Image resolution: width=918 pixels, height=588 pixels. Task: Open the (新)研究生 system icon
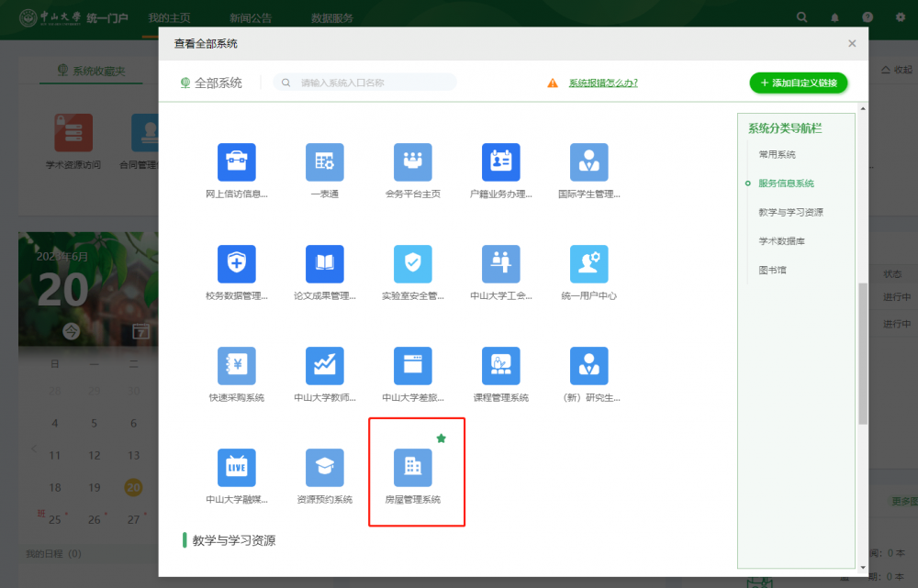(589, 366)
